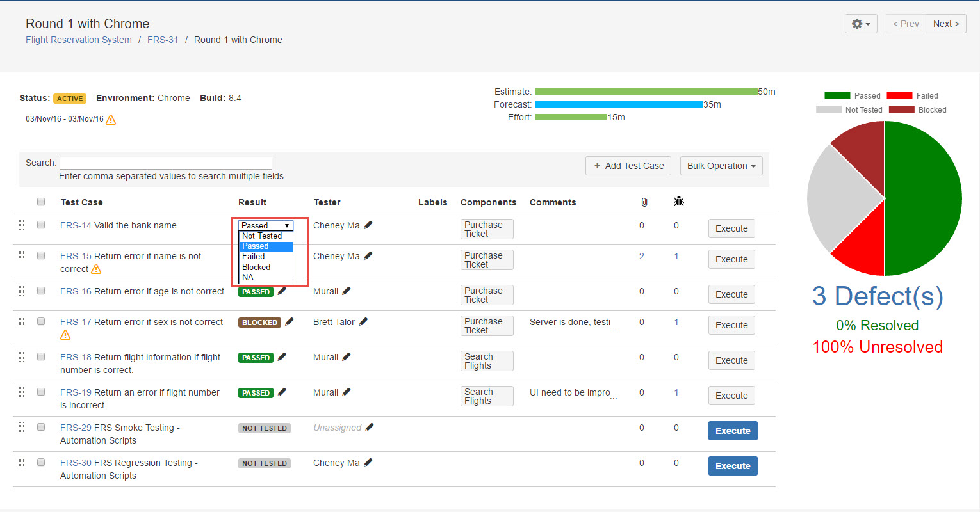
Task: Click the Passed green legend swatch
Action: tap(837, 95)
